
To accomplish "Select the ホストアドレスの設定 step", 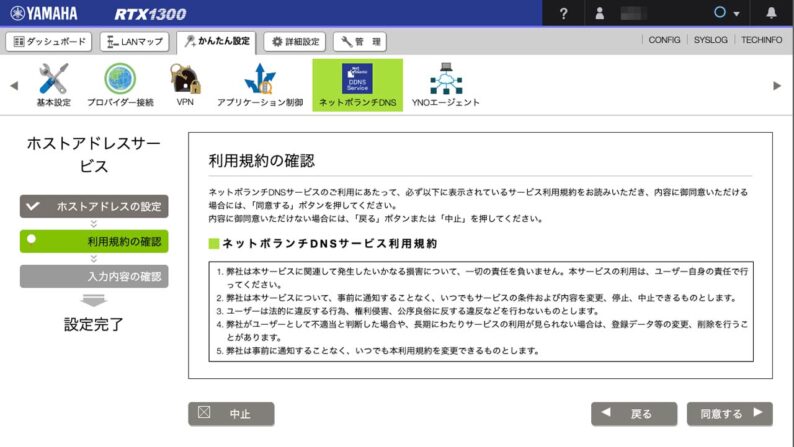I will point(94,207).
